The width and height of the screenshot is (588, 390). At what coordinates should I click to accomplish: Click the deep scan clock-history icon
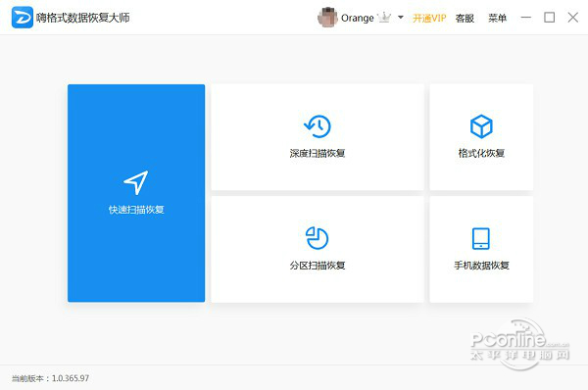click(318, 126)
